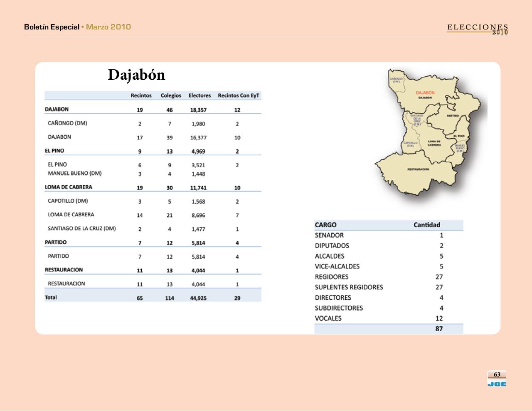
Task: Click the Restauración region on the map
Action: 418,169
